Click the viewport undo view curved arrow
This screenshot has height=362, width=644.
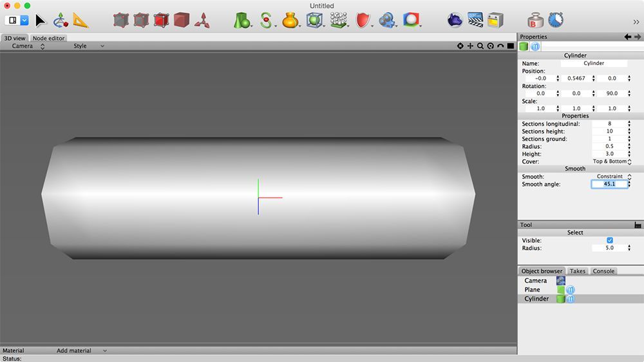tap(500, 46)
